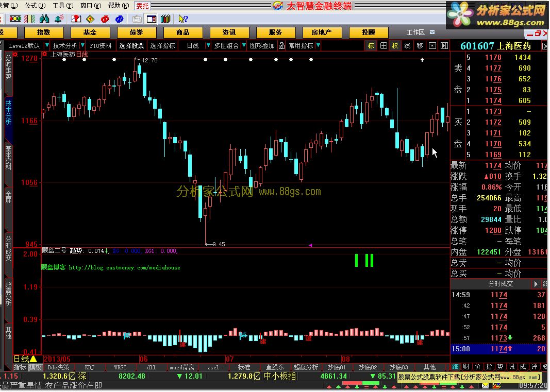The image size is (550, 392).
Task: Click the magenta triangle marker on the chart time axis
Action: 310,245
